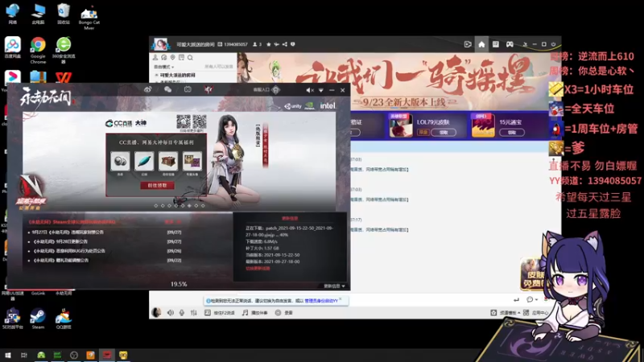Open the YY window list panel icon
Screen dimensions: 644x362
496,44
